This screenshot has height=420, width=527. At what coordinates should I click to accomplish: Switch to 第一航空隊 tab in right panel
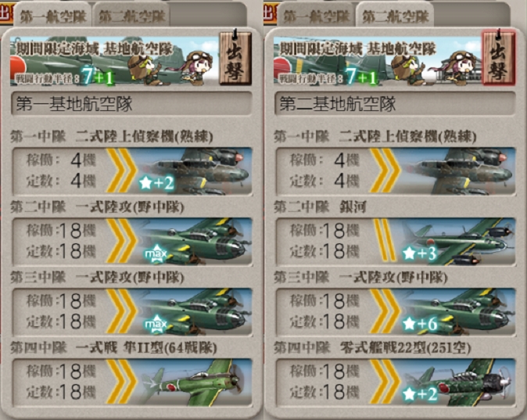click(316, 16)
